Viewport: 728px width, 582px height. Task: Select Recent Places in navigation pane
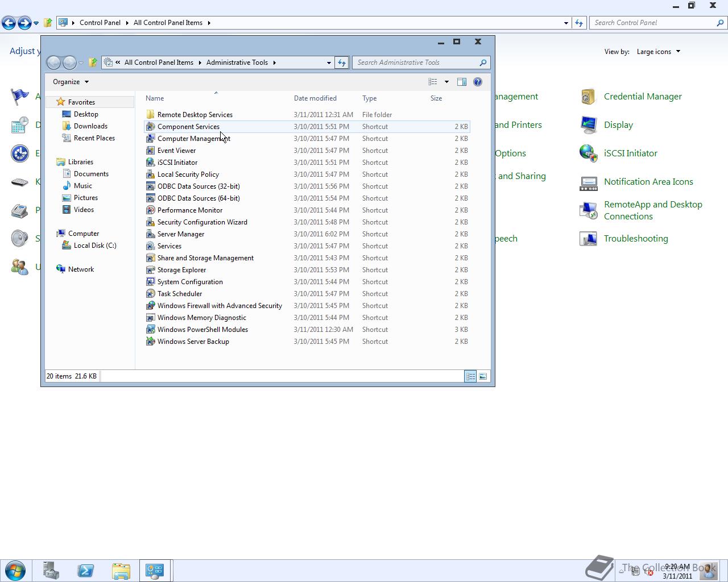coord(94,138)
